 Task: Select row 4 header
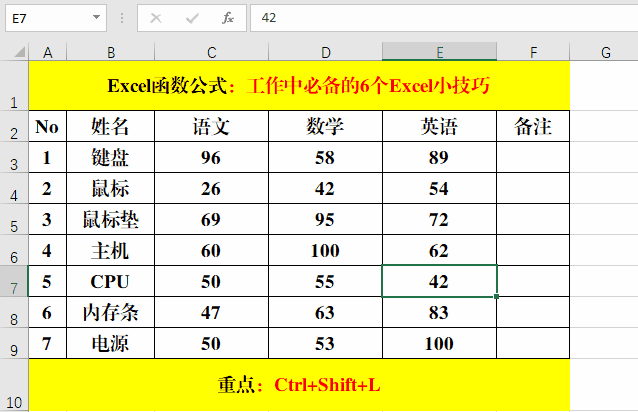[14, 188]
